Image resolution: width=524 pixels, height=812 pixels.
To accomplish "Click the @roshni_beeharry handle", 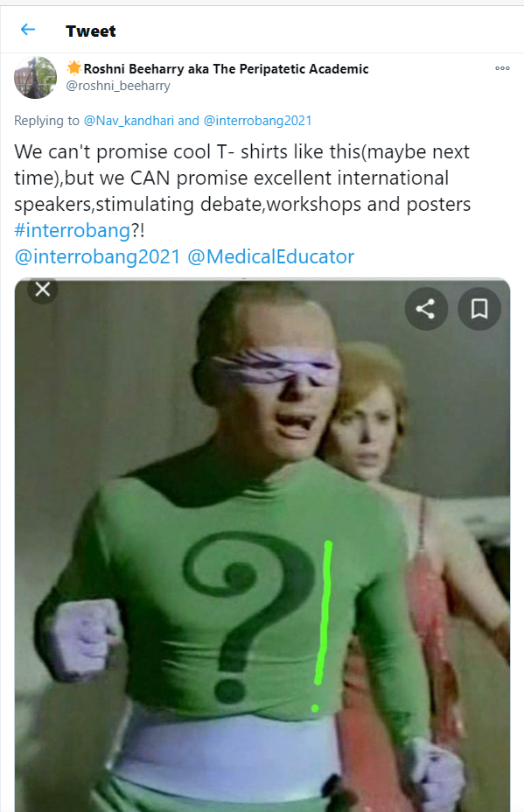I will (118, 86).
